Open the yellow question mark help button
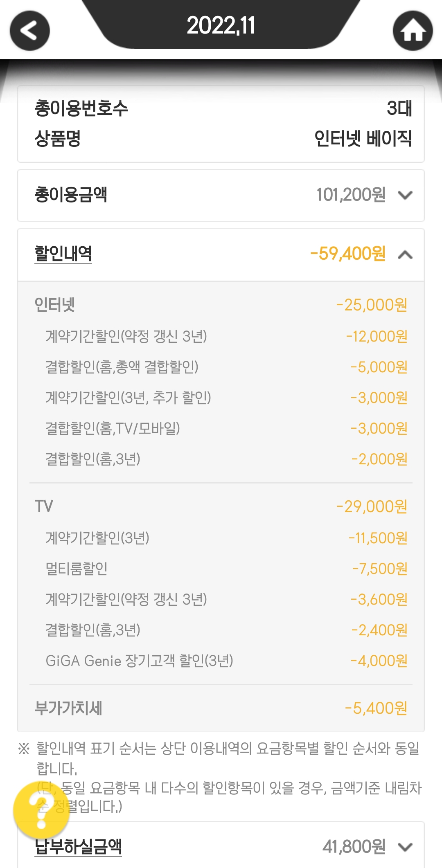The height and width of the screenshot is (868, 442). coord(41,810)
